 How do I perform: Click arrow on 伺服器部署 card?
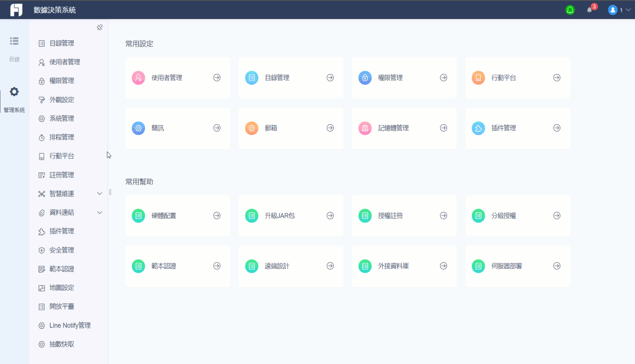coord(557,266)
